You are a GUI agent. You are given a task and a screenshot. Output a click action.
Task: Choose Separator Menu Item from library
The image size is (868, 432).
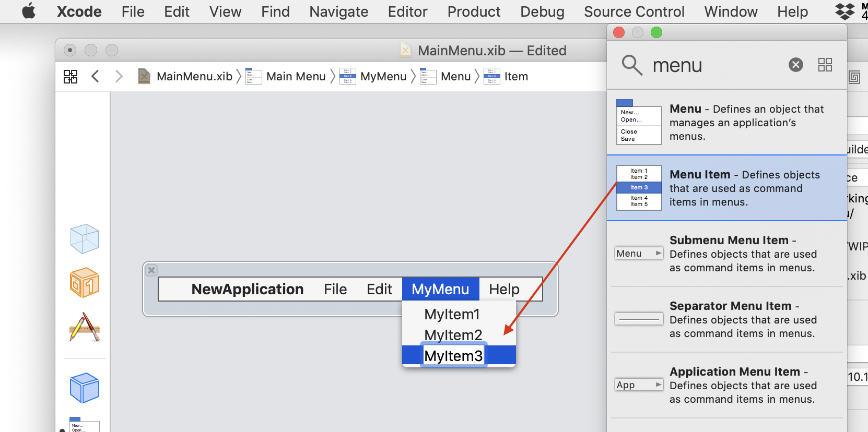click(726, 319)
